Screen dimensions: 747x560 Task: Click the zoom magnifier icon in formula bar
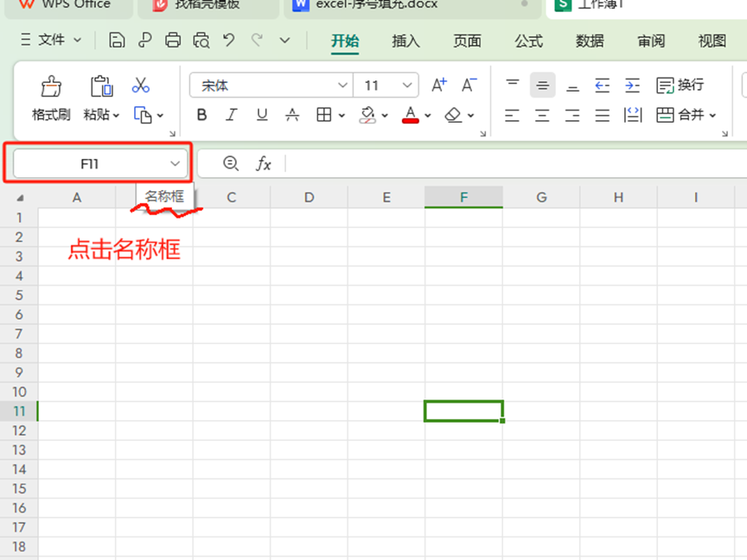click(231, 163)
